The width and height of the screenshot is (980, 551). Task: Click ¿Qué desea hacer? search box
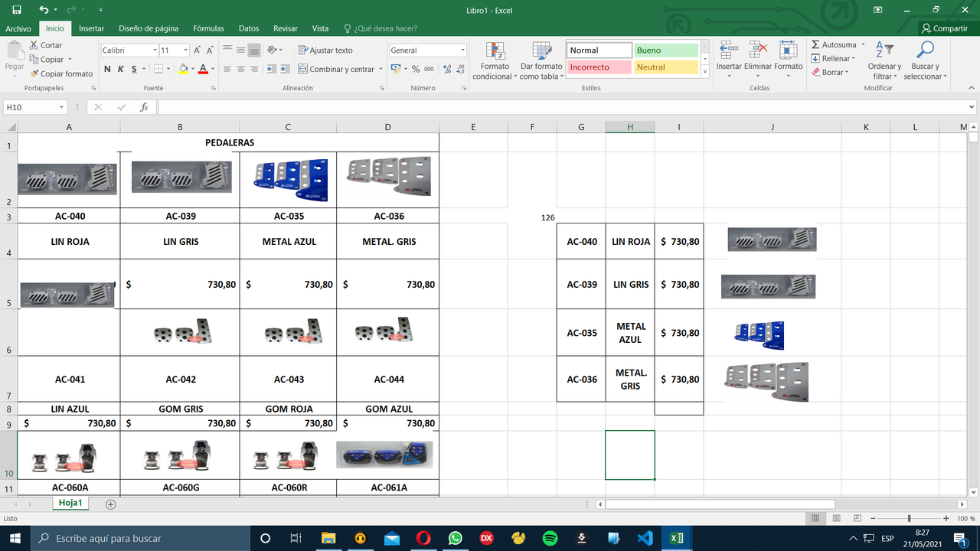pyautogui.click(x=381, y=28)
